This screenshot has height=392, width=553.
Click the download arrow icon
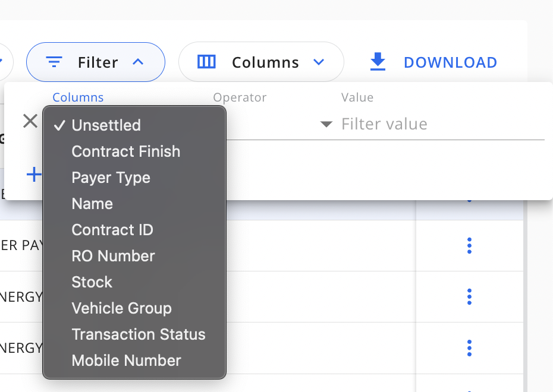pyautogui.click(x=378, y=62)
